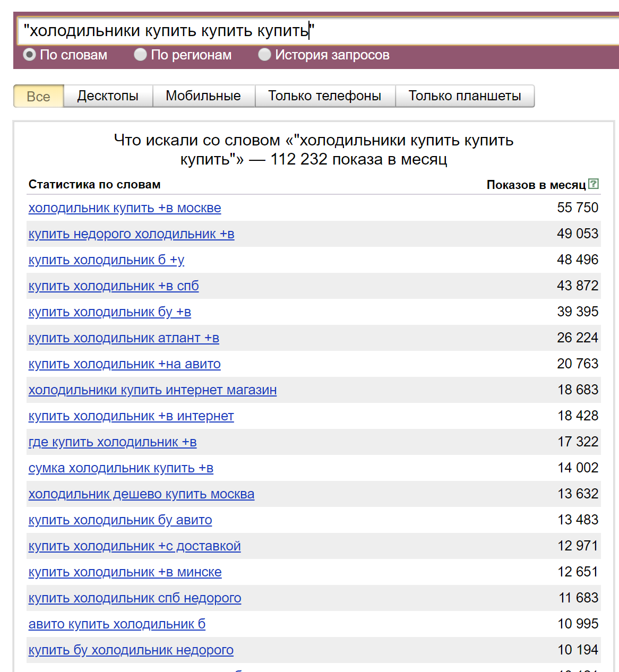Click the сумка холодильник купить +в link
The image size is (619, 672).
point(121,468)
